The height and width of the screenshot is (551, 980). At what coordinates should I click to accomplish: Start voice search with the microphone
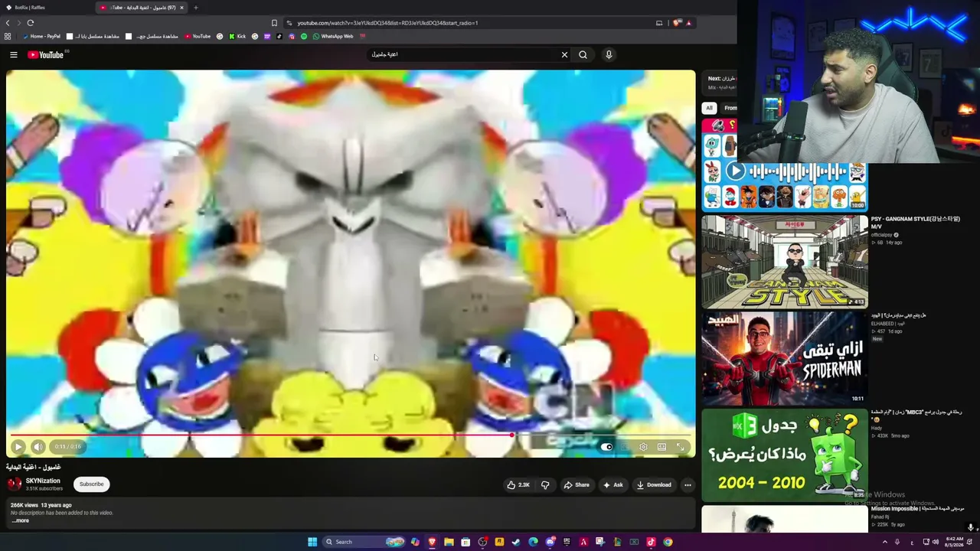click(609, 54)
